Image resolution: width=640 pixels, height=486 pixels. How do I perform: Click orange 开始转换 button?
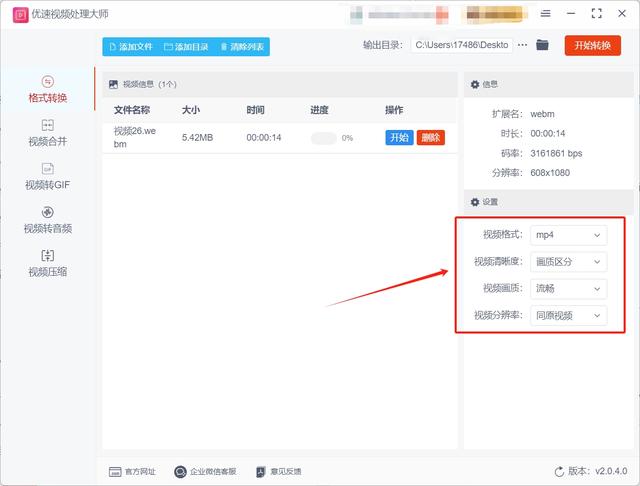[593, 45]
